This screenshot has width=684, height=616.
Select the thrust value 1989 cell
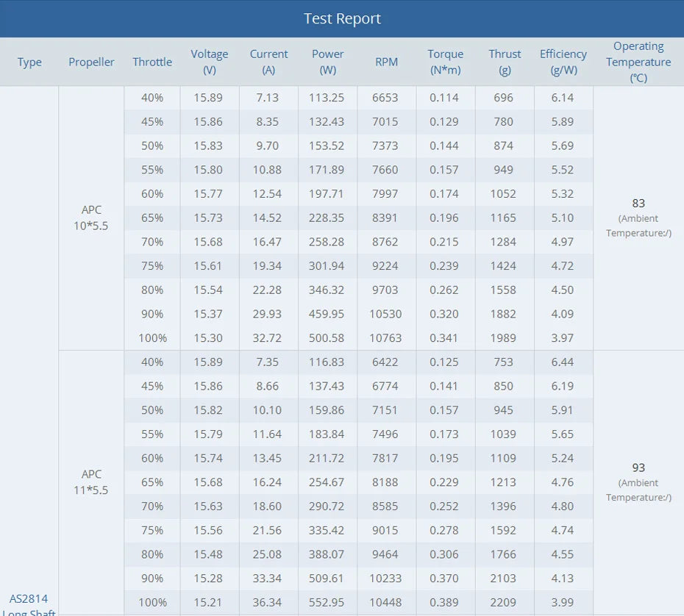point(505,338)
